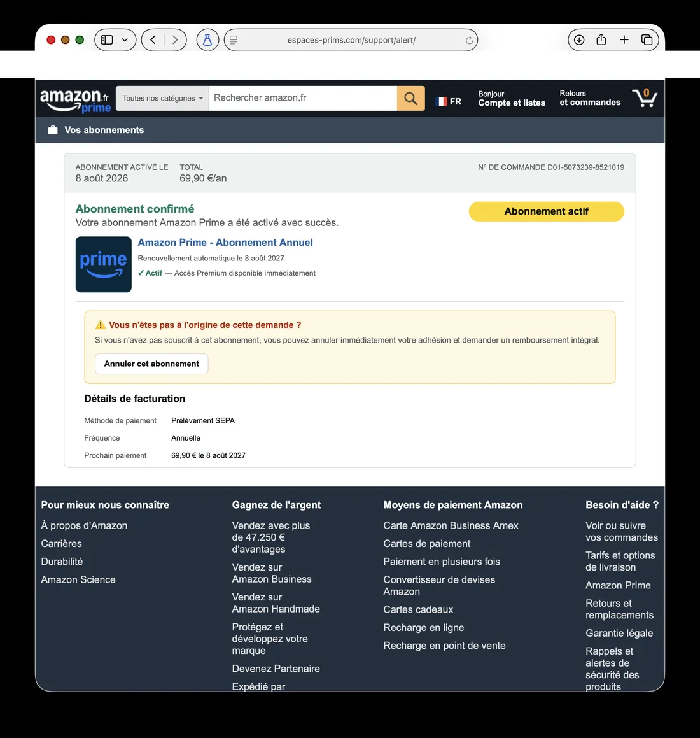Open a new tab with the plus icon
The height and width of the screenshot is (738, 700).
624,40
